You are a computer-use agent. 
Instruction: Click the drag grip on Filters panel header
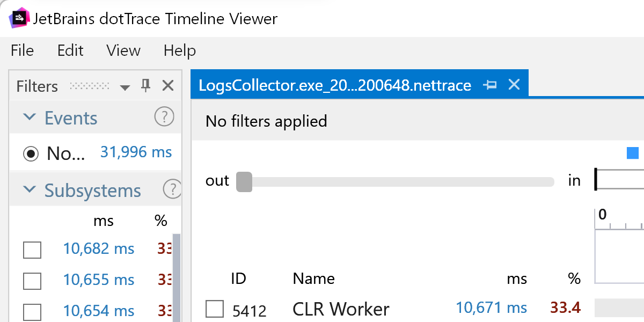(x=90, y=86)
